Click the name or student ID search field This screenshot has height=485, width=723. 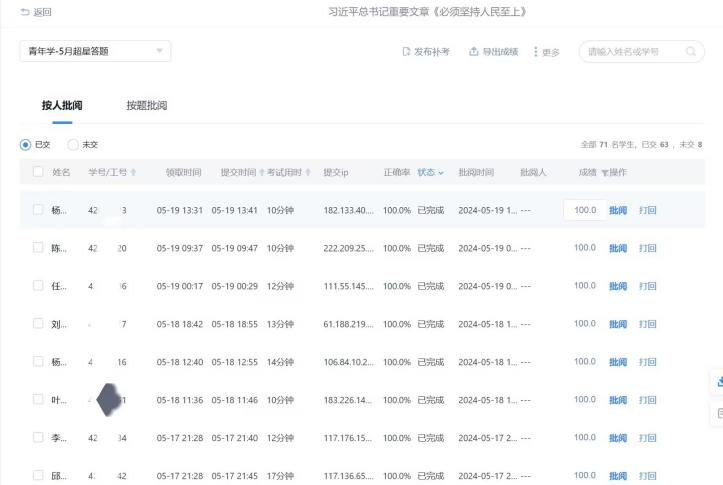coord(632,52)
